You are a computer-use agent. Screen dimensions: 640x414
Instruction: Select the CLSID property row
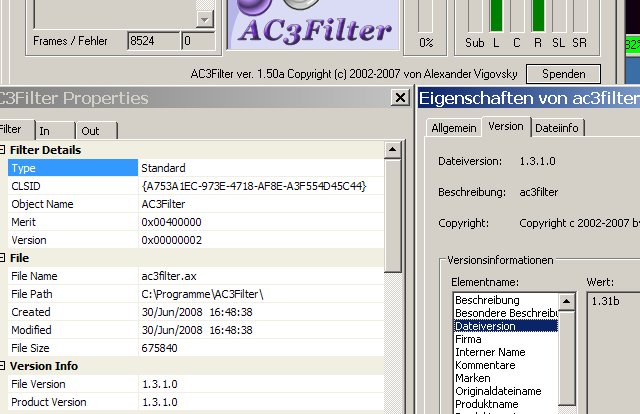click(196, 186)
